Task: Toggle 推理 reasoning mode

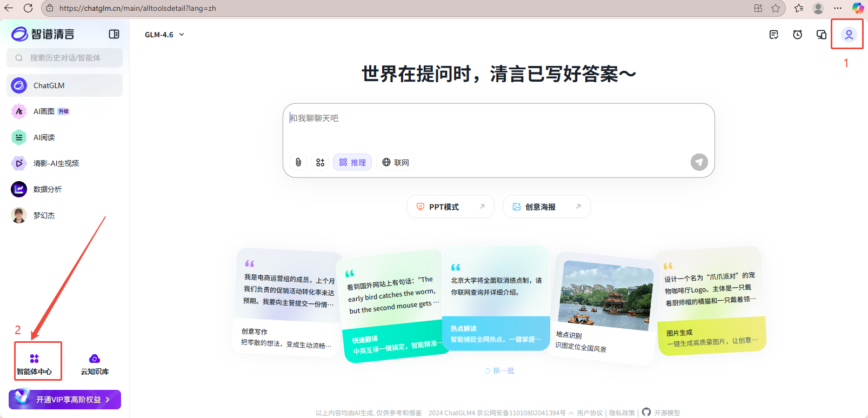Action: (352, 162)
